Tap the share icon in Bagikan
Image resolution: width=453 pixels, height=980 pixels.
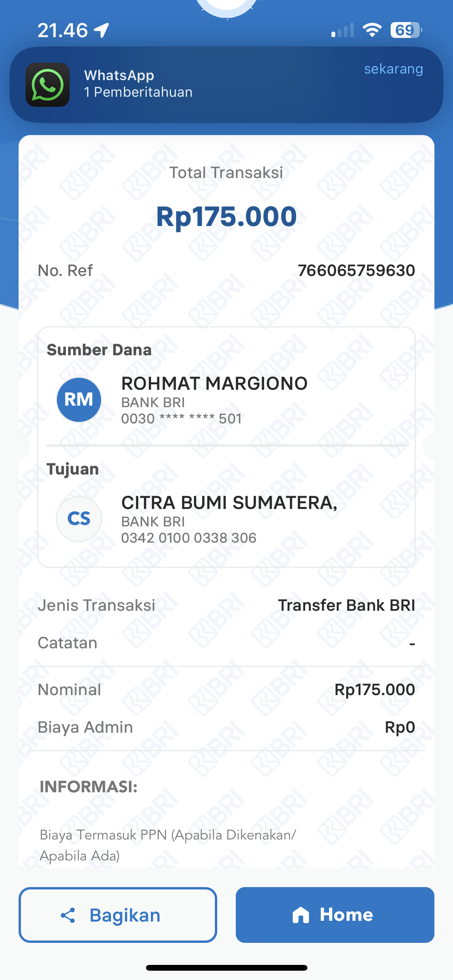[68, 915]
